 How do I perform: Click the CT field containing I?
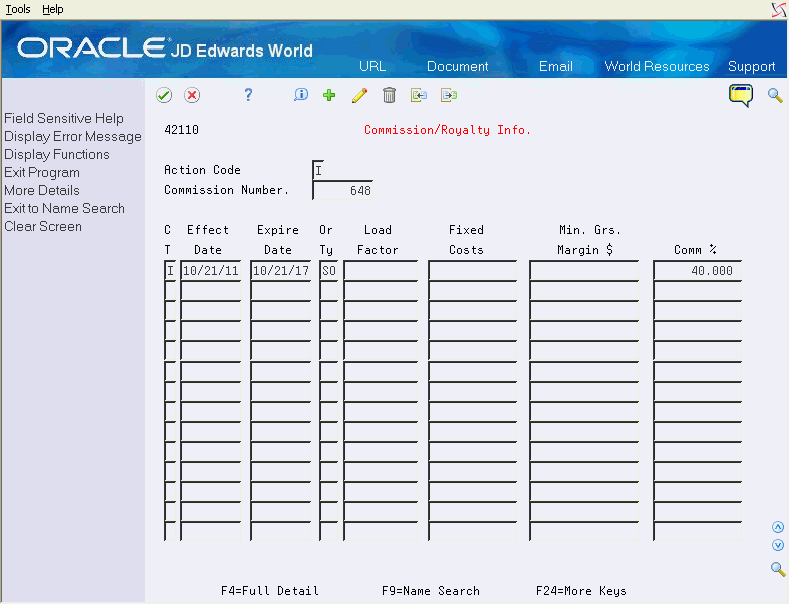170,271
